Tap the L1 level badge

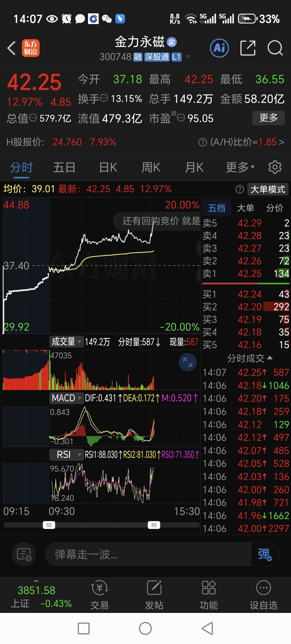(177, 57)
